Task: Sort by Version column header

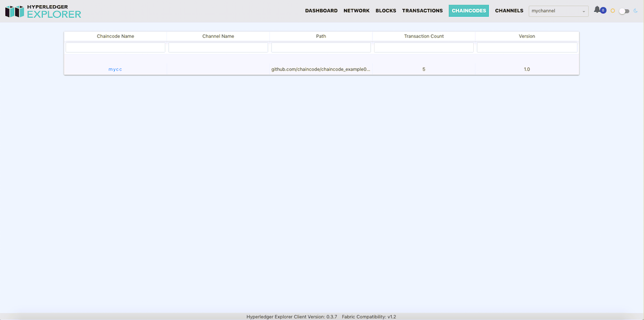Action: click(527, 36)
